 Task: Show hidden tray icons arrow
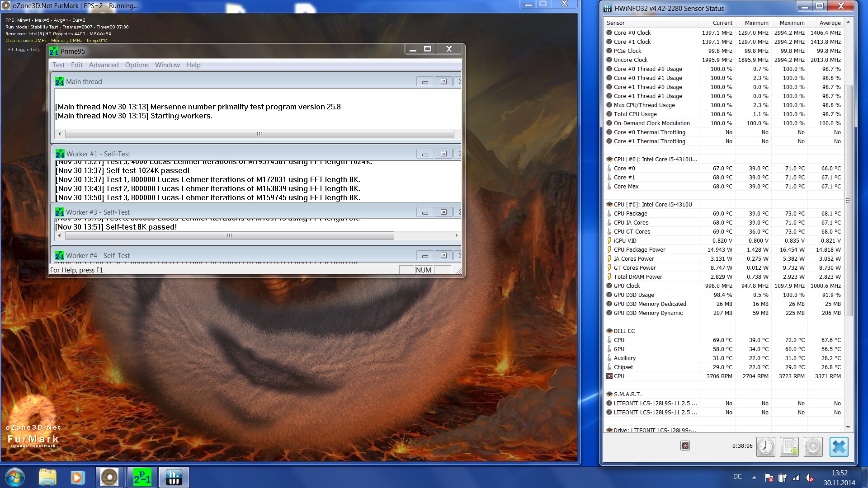754,477
